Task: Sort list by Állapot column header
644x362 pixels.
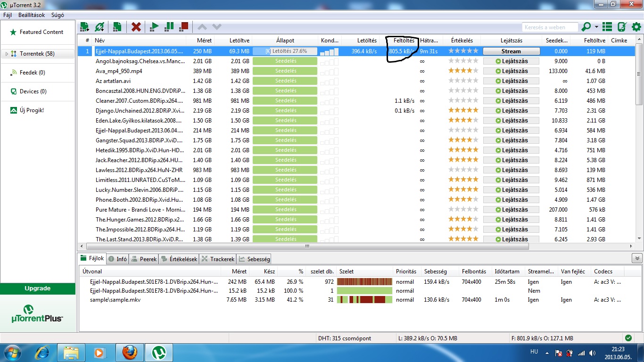Action: (285, 41)
